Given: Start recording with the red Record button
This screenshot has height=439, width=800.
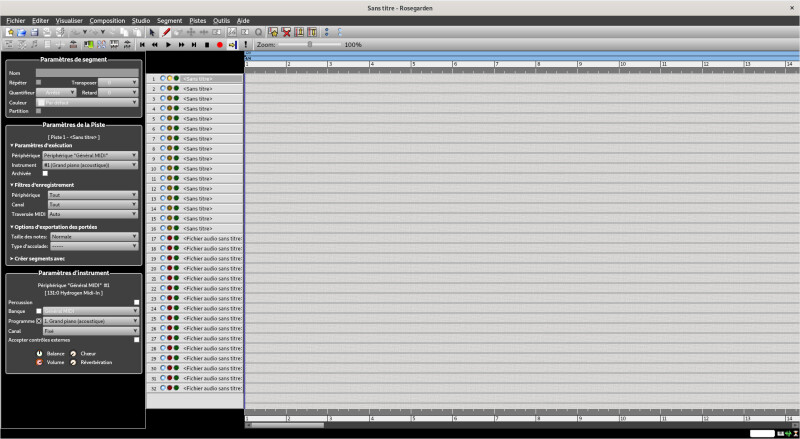Looking at the screenshot, I should 219,45.
